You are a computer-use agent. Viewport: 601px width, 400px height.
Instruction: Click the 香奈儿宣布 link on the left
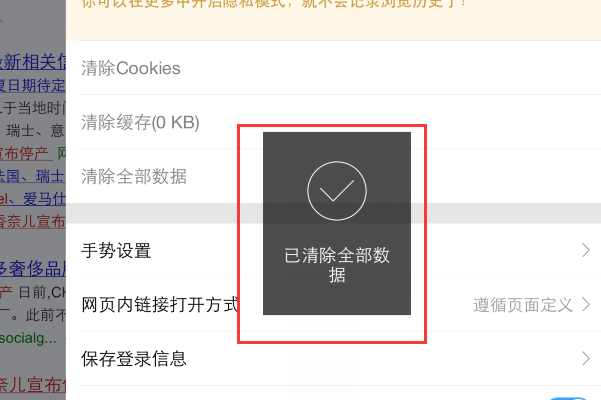tap(33, 221)
